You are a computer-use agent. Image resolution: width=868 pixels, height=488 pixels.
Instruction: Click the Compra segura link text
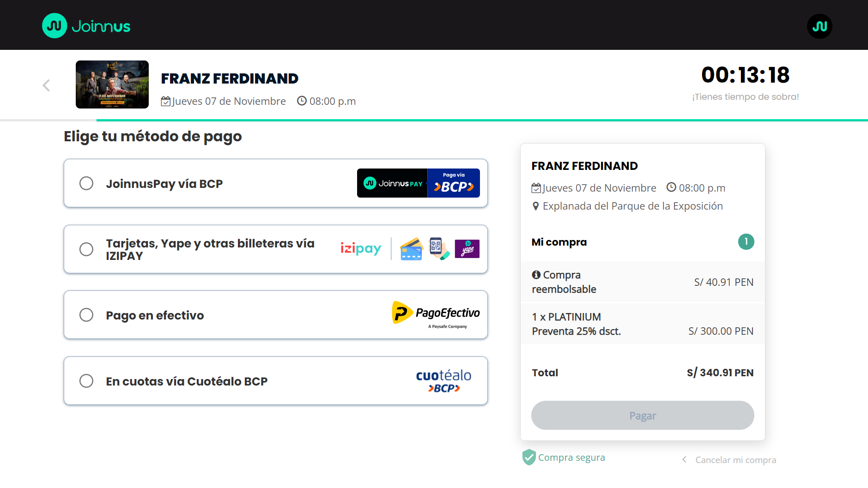571,458
